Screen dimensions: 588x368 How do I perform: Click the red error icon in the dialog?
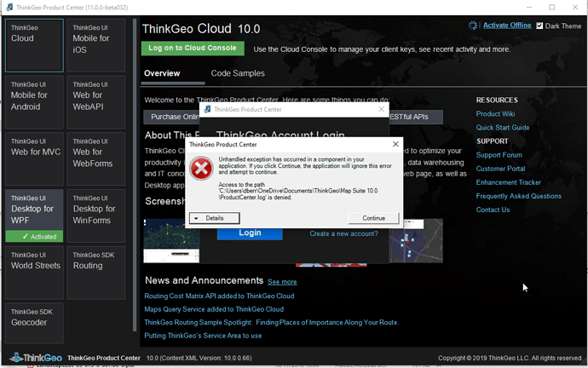pos(201,169)
